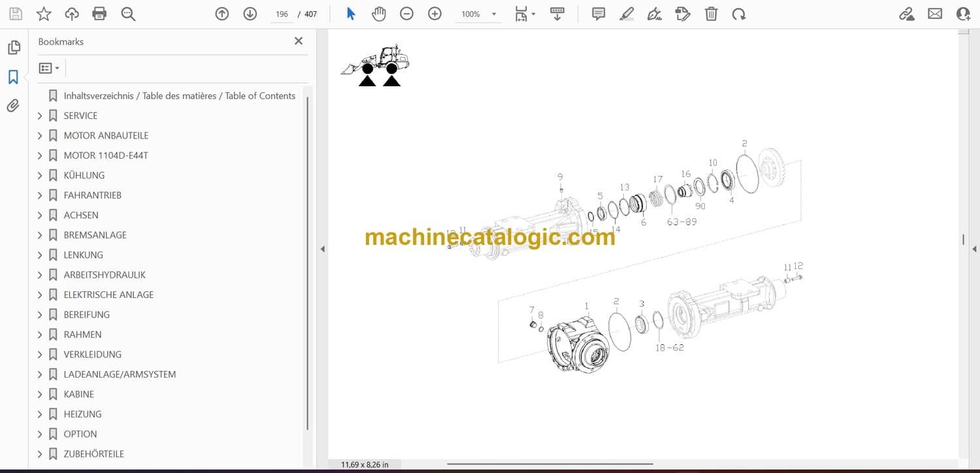Expand the FAHRANTRIEB bookmark
This screenshot has width=980, height=473.
(x=40, y=195)
